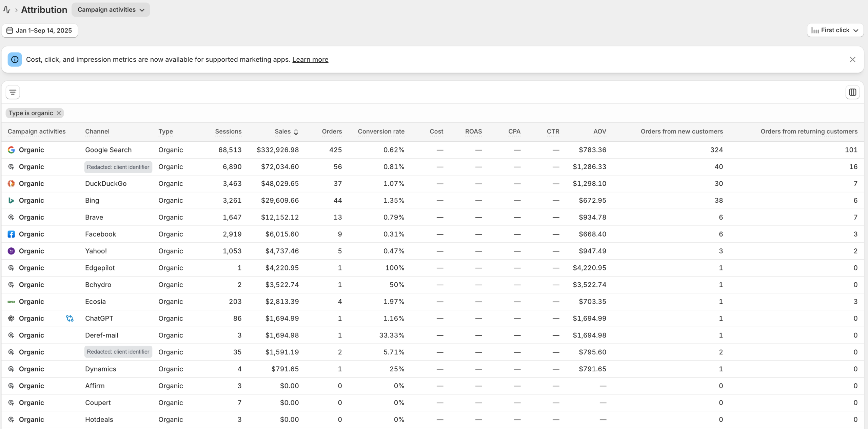
Task: Click the Edgepilot channel name
Action: point(100,268)
